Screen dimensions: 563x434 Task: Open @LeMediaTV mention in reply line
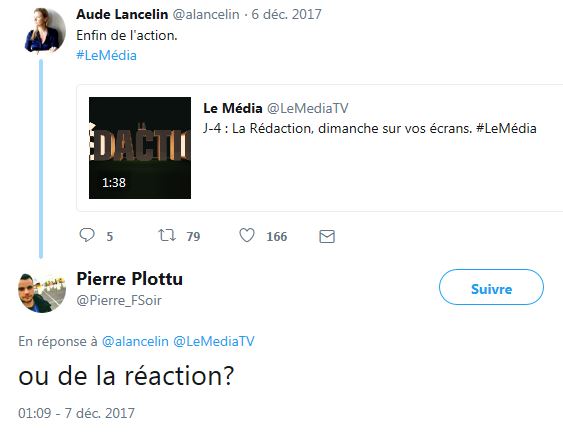click(x=214, y=341)
